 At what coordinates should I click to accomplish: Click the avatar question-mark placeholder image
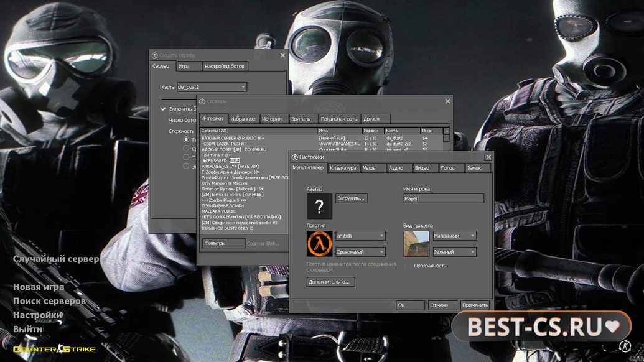click(x=319, y=206)
